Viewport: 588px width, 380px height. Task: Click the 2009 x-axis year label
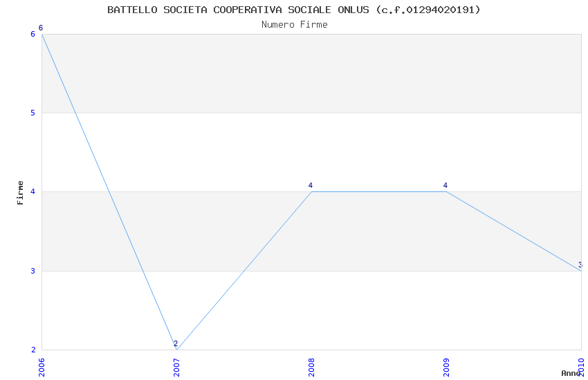pos(446,367)
